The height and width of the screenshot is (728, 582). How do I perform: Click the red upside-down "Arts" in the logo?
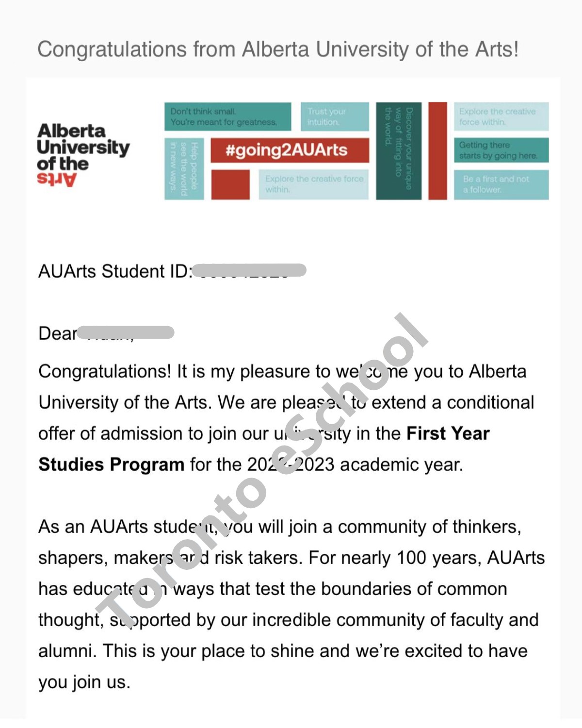point(57,180)
